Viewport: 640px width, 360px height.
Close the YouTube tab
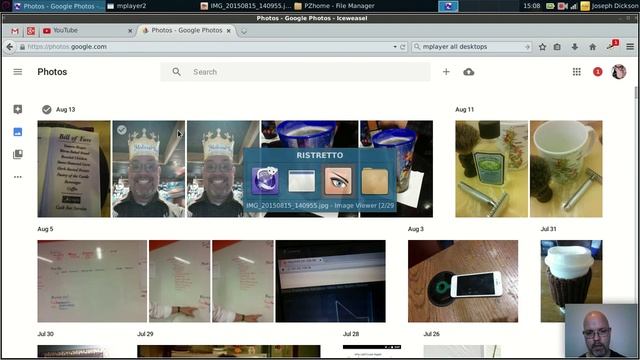click(x=130, y=31)
